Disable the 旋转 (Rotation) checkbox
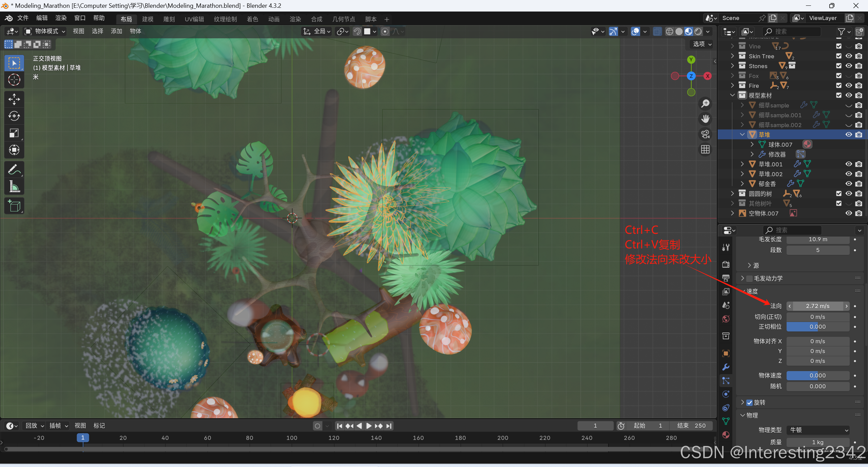The width and height of the screenshot is (868, 467). pos(750,403)
